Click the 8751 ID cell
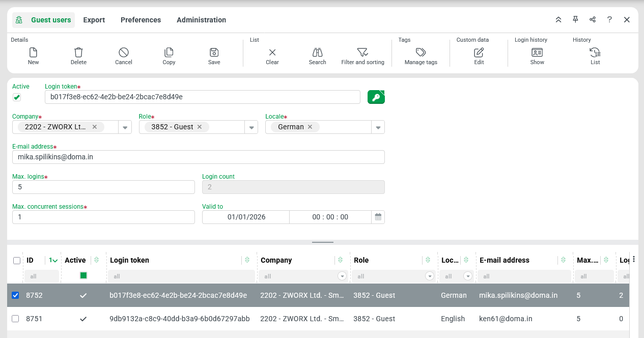644x338 pixels. (x=34, y=319)
